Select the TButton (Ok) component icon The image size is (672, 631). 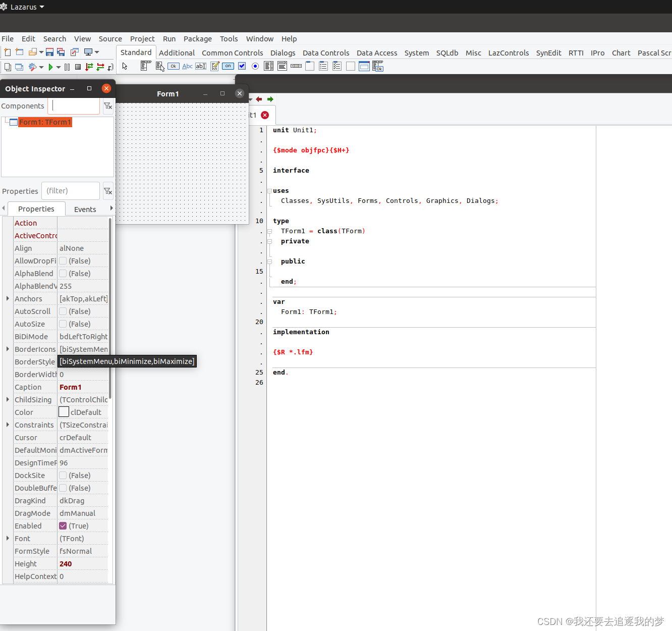click(173, 66)
